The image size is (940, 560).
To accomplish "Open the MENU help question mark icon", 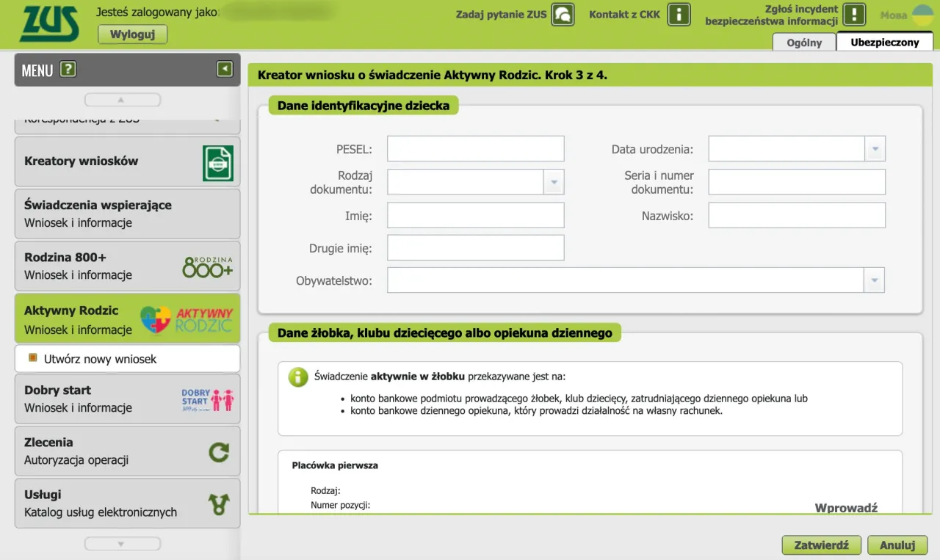I will pyautogui.click(x=68, y=70).
